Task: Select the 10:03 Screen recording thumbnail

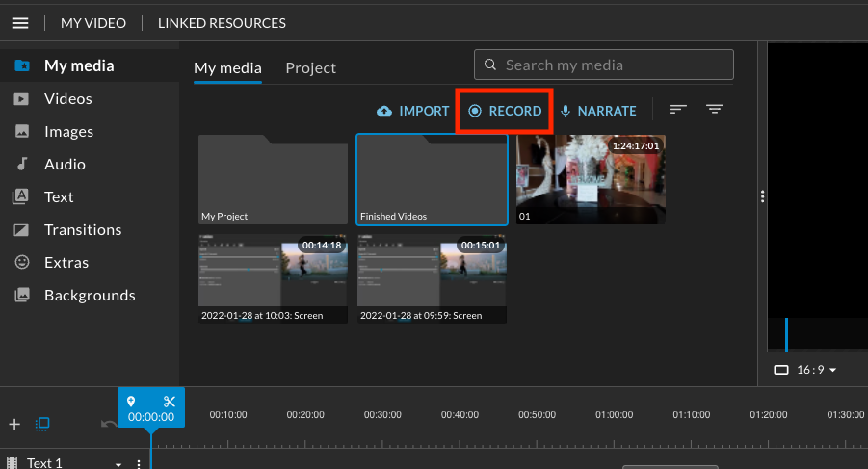Action: point(273,278)
